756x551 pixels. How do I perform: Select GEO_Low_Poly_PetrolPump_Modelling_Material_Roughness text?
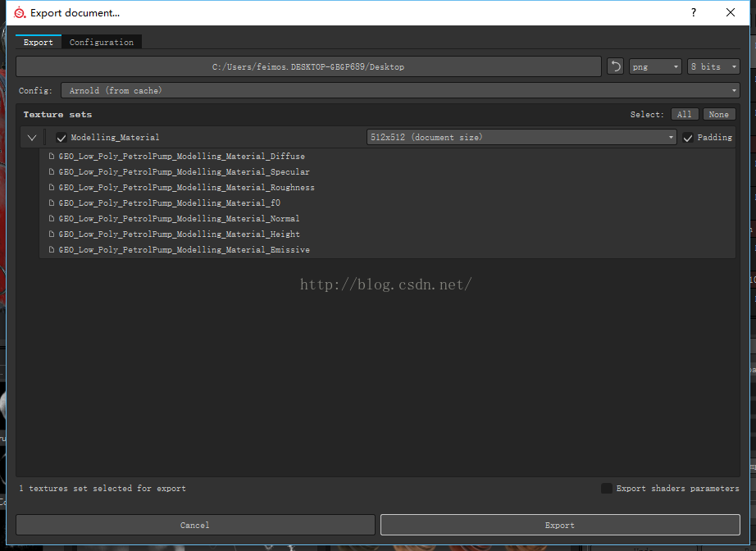point(187,188)
